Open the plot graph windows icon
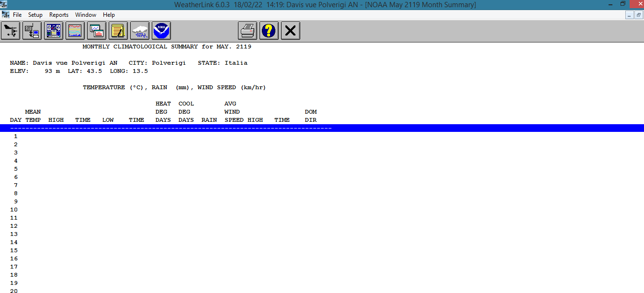The image size is (644, 293). point(97,32)
